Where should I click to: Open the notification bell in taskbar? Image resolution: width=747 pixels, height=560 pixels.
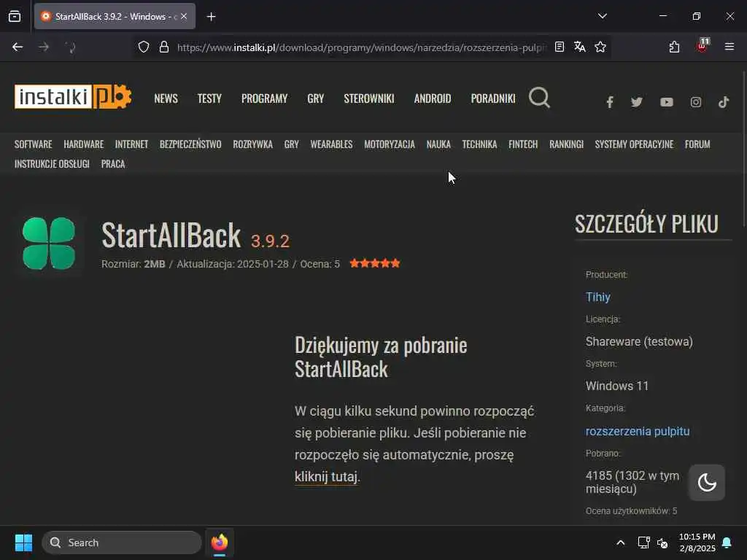(727, 542)
